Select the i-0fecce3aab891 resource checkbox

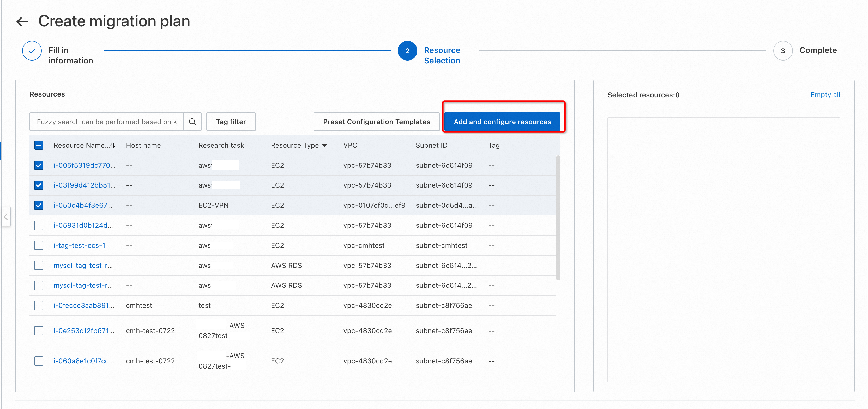39,305
